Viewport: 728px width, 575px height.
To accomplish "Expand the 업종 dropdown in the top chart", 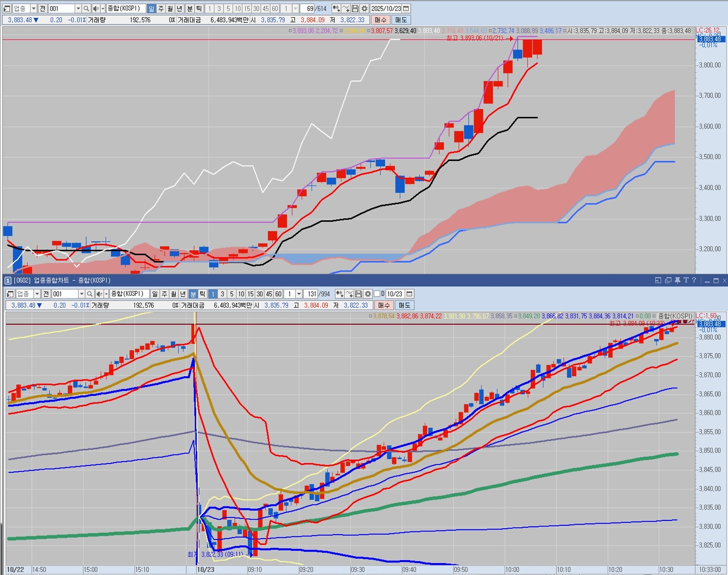I will click(x=33, y=8).
